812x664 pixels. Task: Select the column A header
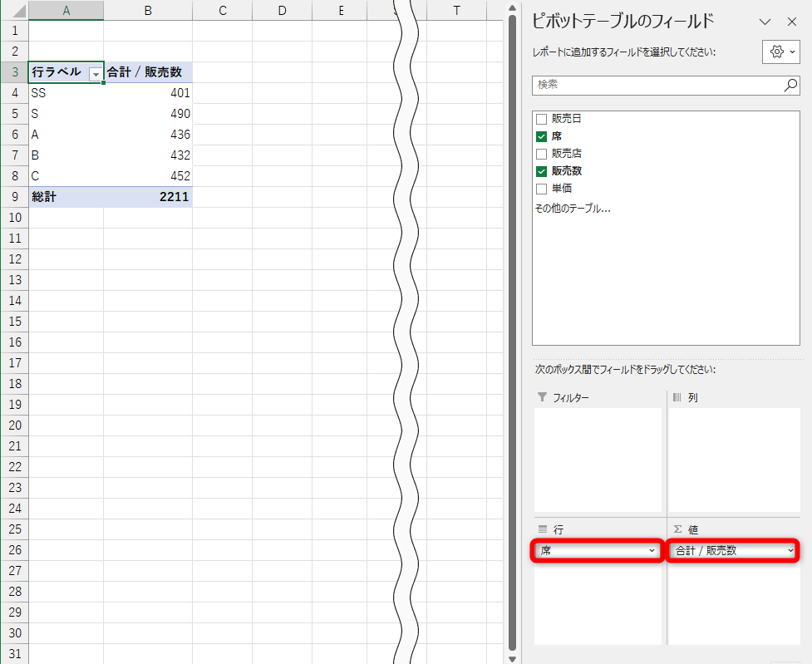(x=66, y=10)
